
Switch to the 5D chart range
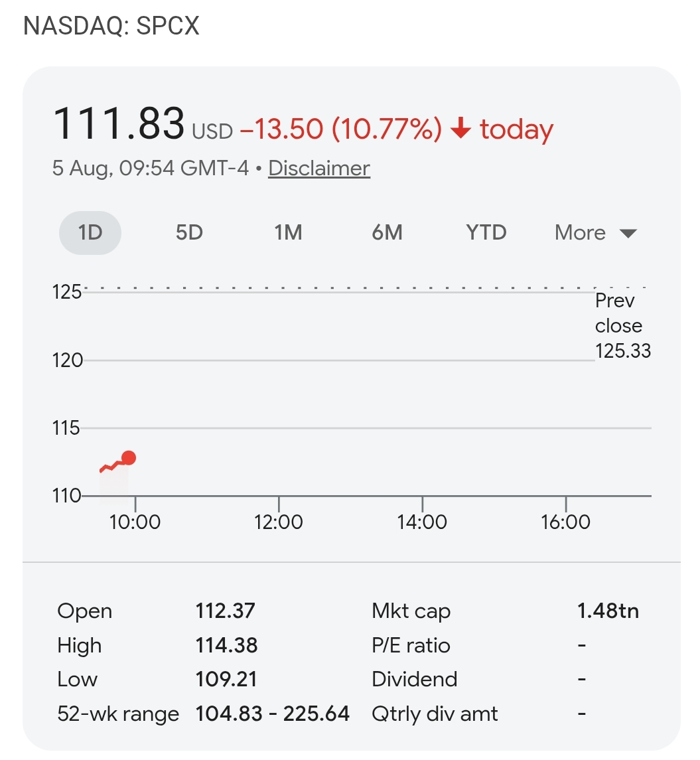[189, 233]
